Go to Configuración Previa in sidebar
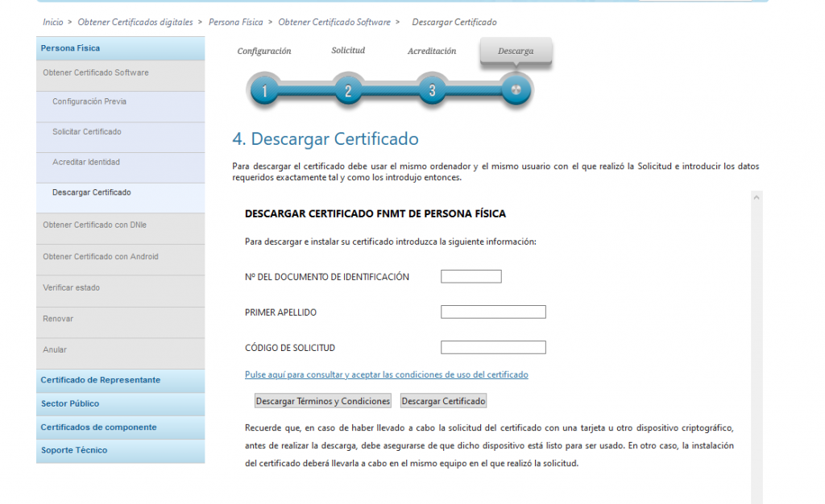825x504 pixels. tap(121, 107)
